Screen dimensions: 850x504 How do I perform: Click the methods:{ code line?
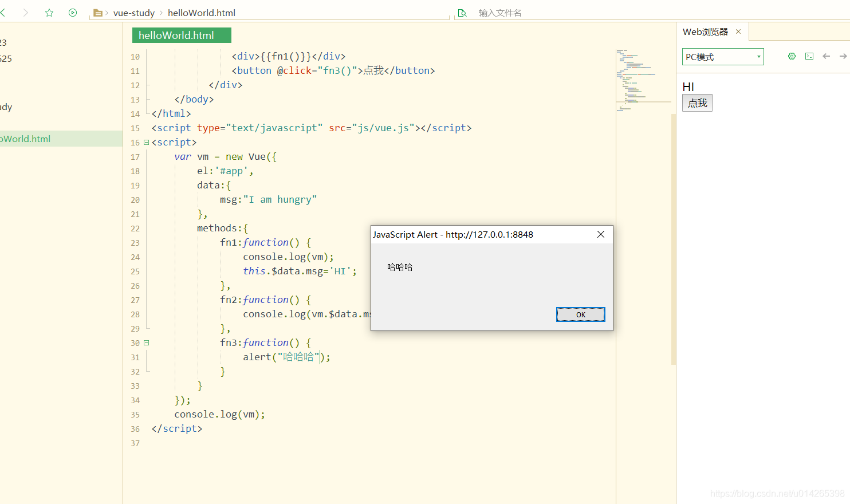point(222,228)
